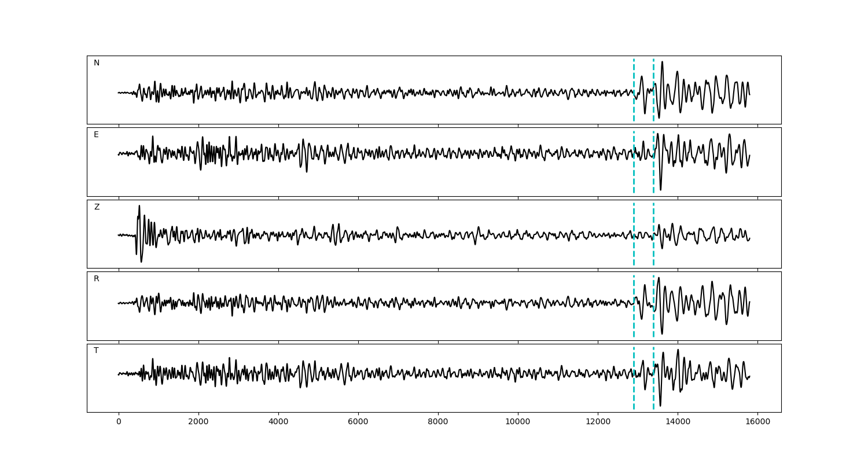Select the 8000 tick label on x-axis
Viewport: 868px width, 463px height.
438,422
